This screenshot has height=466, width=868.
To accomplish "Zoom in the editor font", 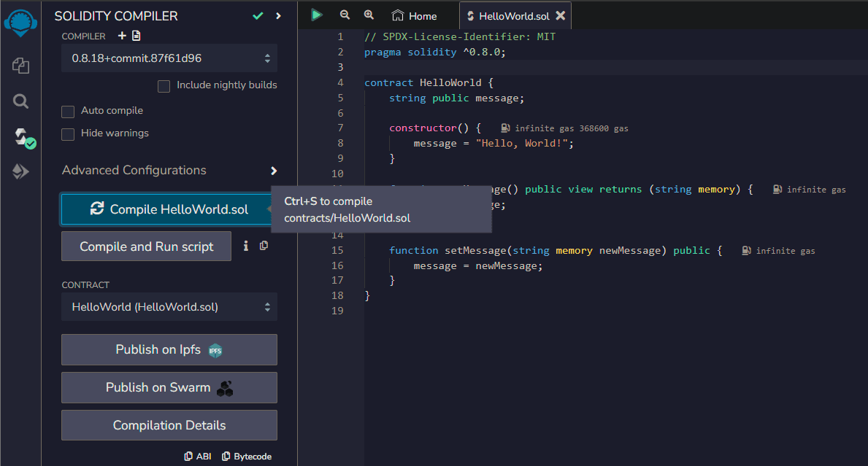I will pyautogui.click(x=369, y=15).
